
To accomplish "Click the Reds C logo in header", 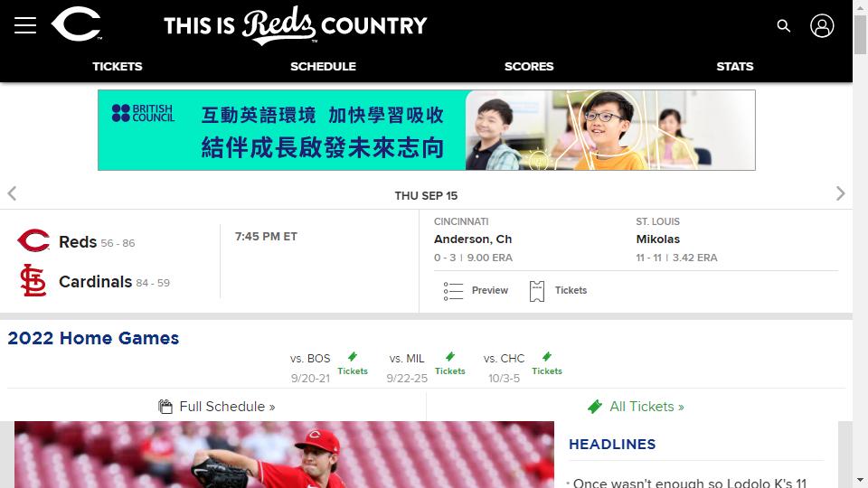I will (x=76, y=23).
